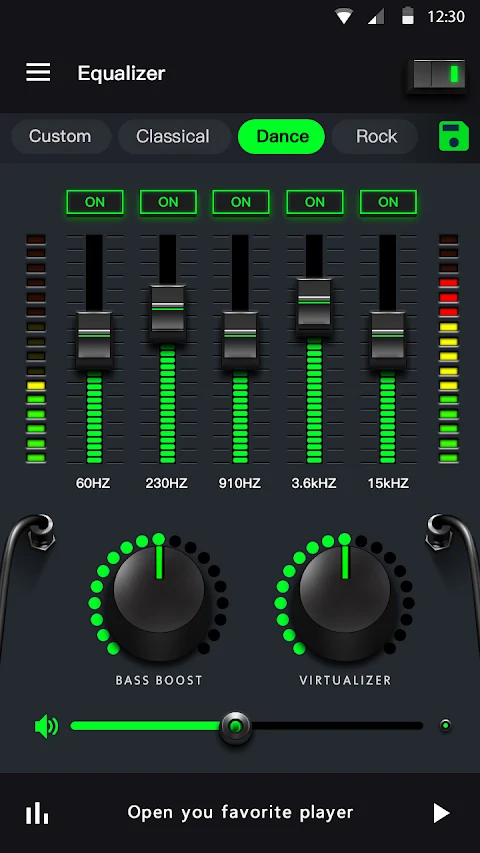Click the 3.6kHZ band slider handle
480x853 pixels.
pyautogui.click(x=314, y=306)
